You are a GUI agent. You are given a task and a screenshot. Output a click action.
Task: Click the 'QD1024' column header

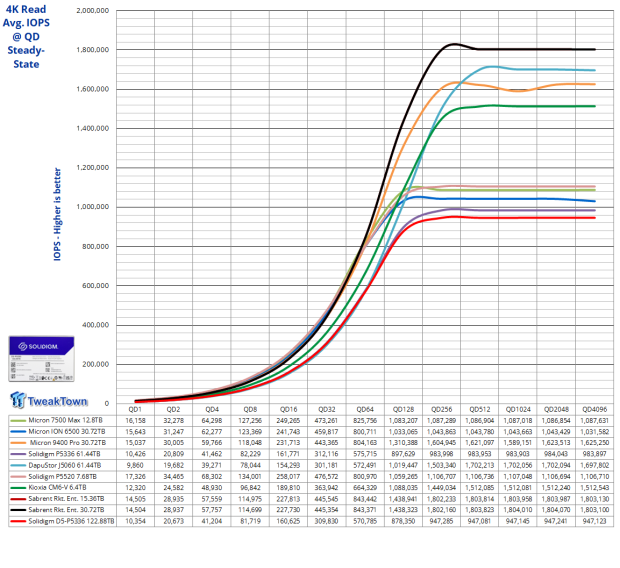[x=518, y=409]
